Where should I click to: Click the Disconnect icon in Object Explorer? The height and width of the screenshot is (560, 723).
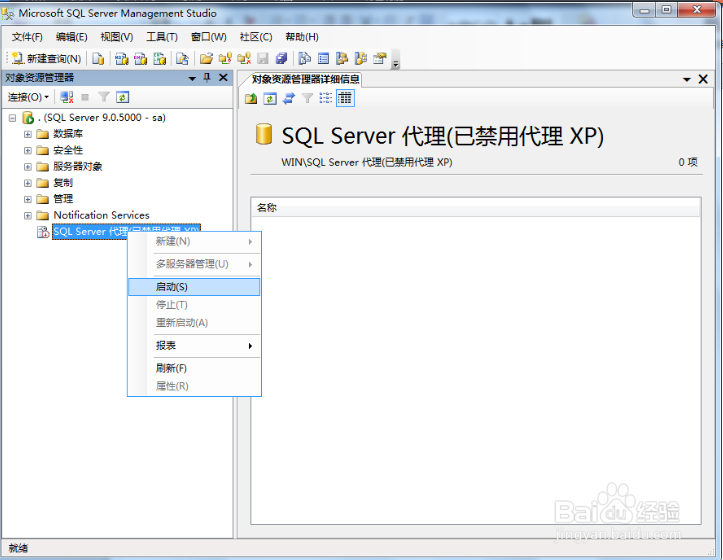point(67,97)
